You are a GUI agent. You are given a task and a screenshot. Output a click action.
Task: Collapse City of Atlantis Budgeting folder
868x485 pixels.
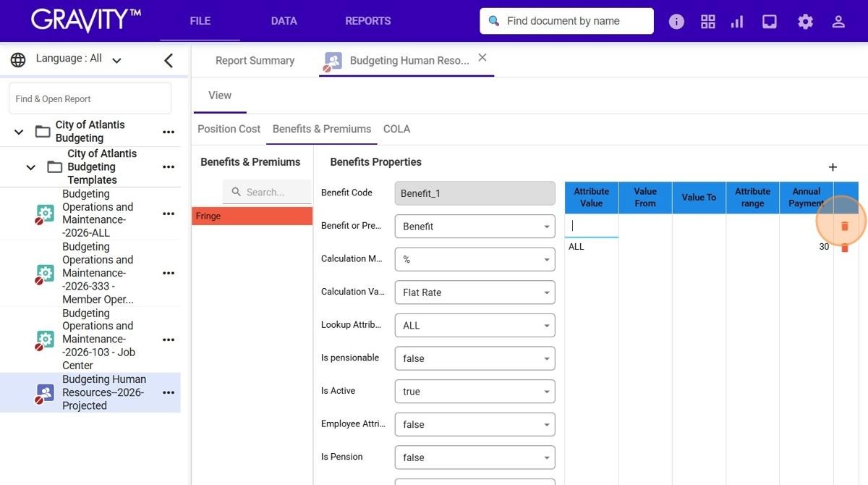[x=19, y=132]
